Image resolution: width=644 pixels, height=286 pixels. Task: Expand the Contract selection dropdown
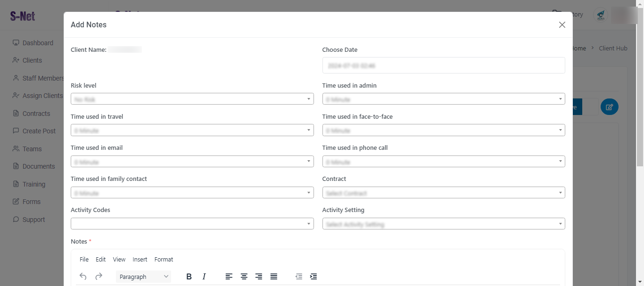443,193
